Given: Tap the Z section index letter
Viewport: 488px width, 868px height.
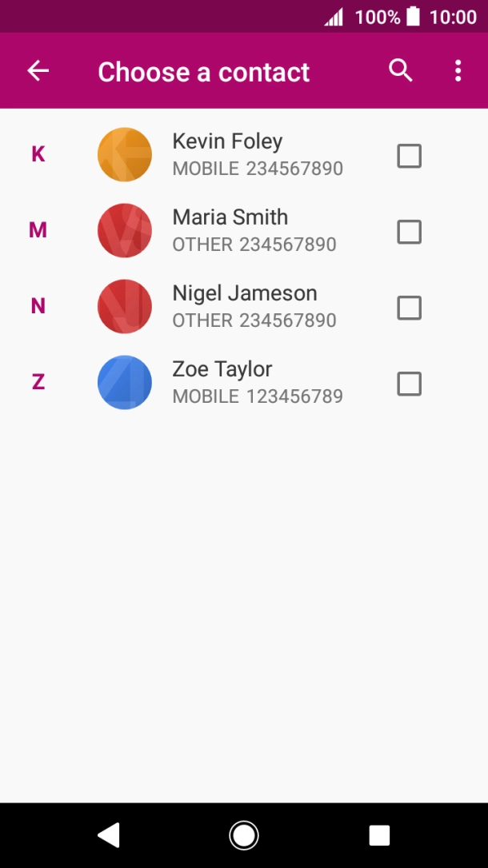Looking at the screenshot, I should point(38,382).
